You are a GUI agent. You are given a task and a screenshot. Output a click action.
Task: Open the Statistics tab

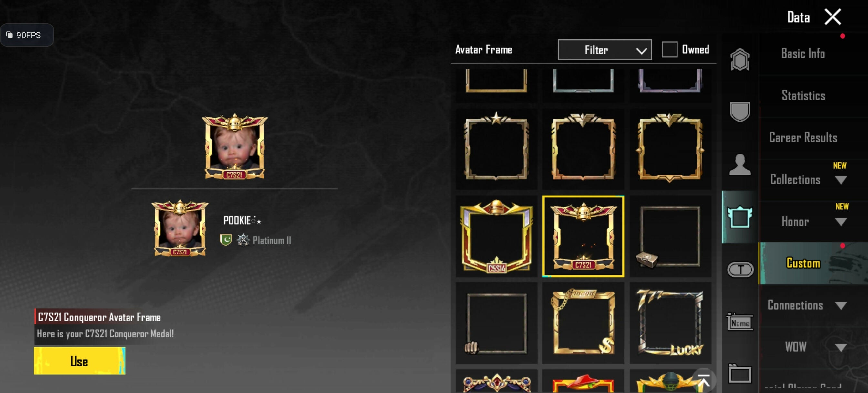click(803, 95)
